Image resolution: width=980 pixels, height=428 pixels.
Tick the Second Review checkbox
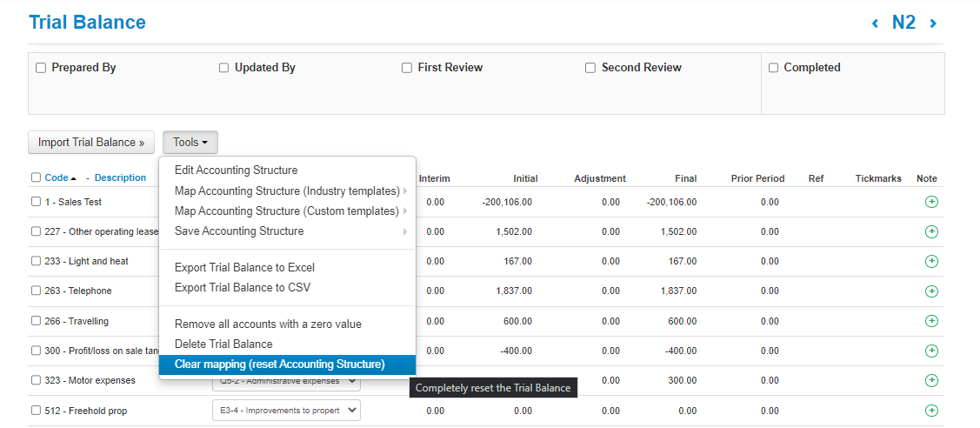[590, 68]
